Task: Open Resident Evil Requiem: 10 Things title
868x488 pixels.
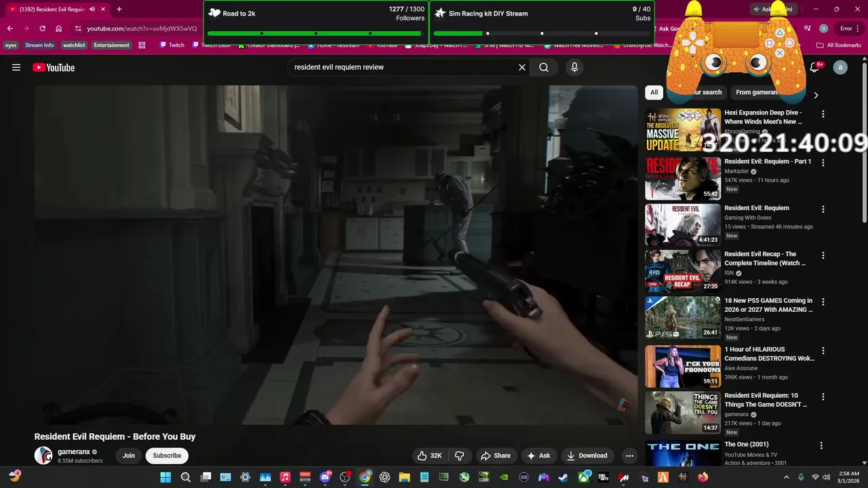Action: 766,400
